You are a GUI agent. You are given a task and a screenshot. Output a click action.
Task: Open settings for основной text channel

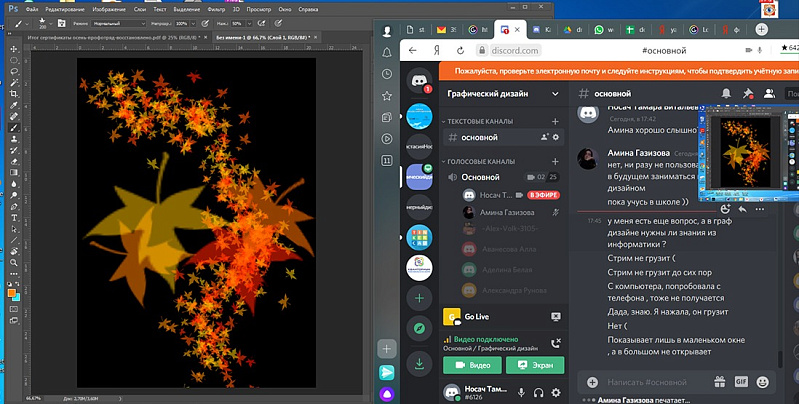555,138
